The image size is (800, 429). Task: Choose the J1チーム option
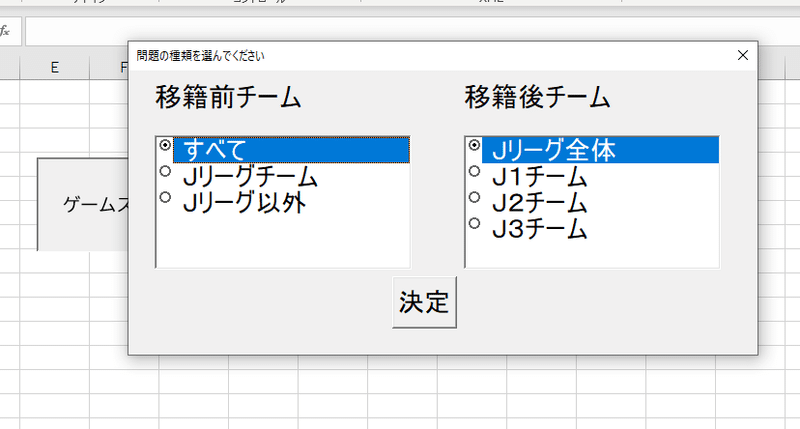(592, 176)
